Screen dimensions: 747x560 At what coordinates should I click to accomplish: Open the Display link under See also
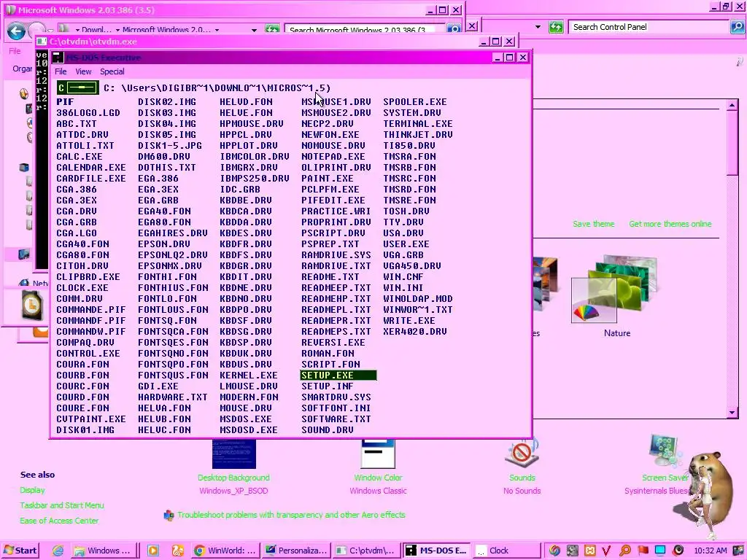[x=32, y=490]
